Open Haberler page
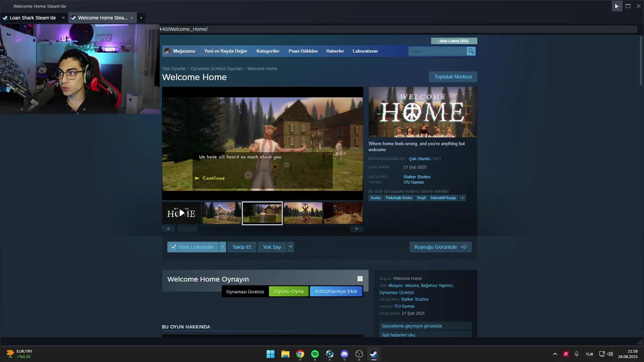The height and width of the screenshot is (362, 644). [x=335, y=51]
